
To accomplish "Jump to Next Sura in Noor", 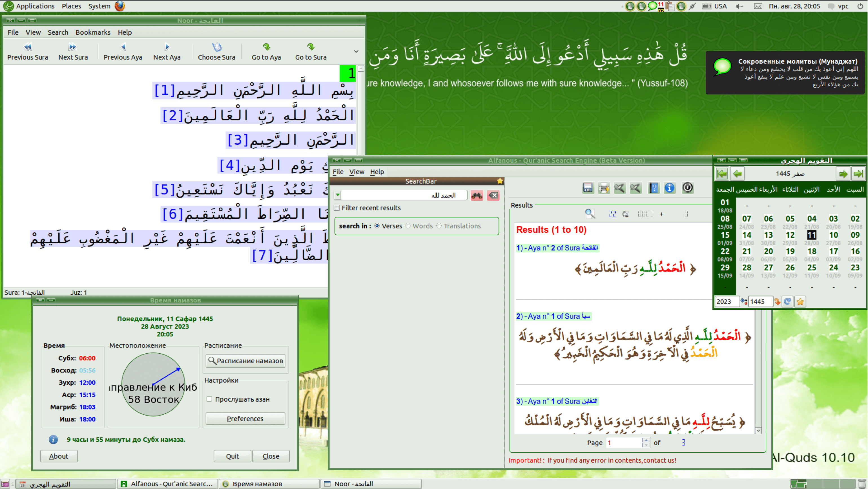I will (x=73, y=51).
